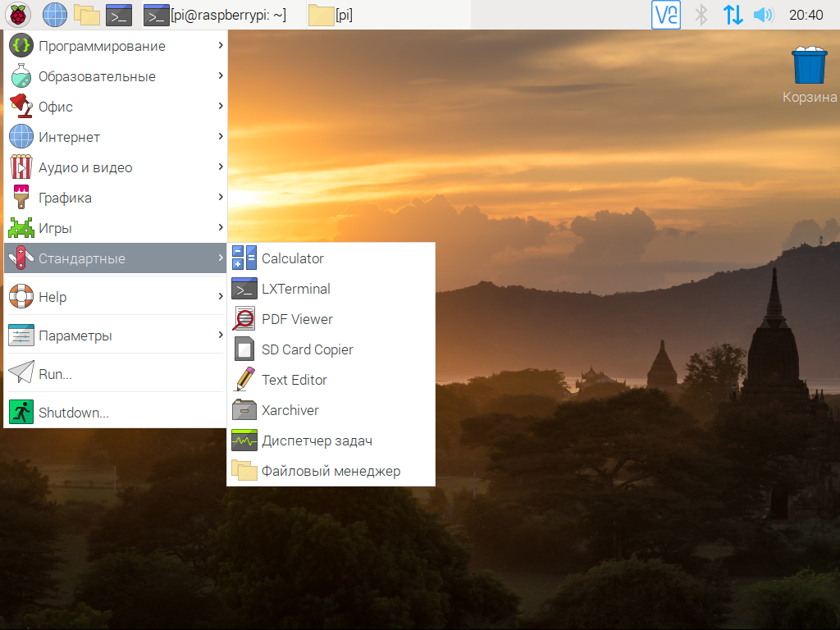Screen dimensions: 840x630
Task: Click the PDF Viewer magnifier icon
Action: pos(244,319)
